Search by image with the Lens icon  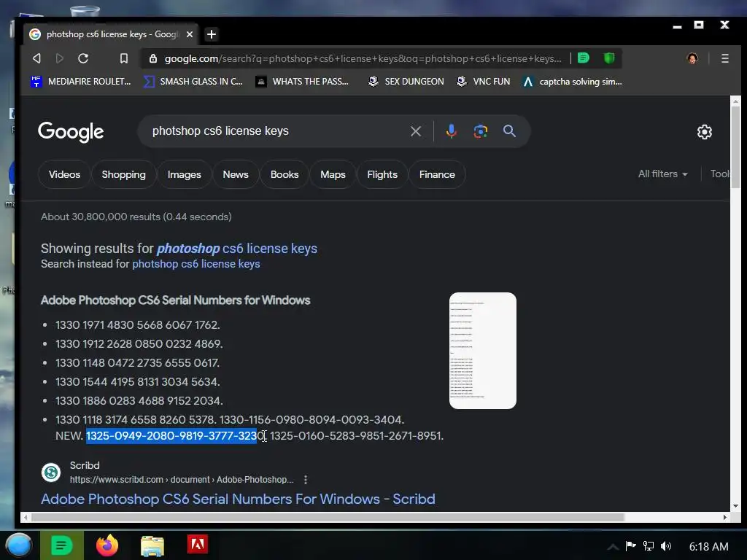[480, 131]
